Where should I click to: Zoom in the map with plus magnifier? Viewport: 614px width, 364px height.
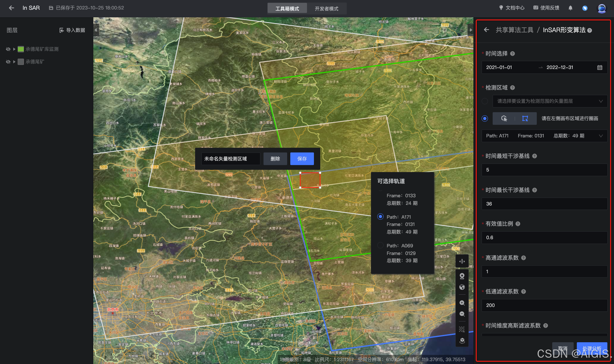point(462,303)
